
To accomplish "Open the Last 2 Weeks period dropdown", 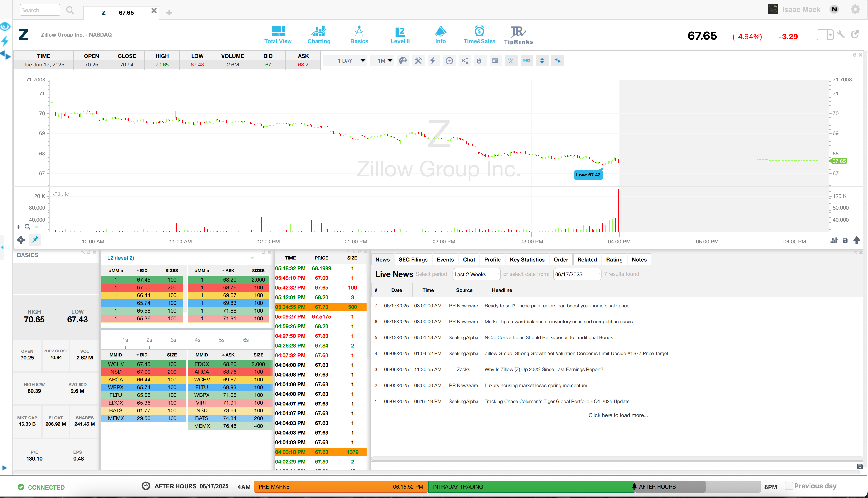I will [x=477, y=274].
